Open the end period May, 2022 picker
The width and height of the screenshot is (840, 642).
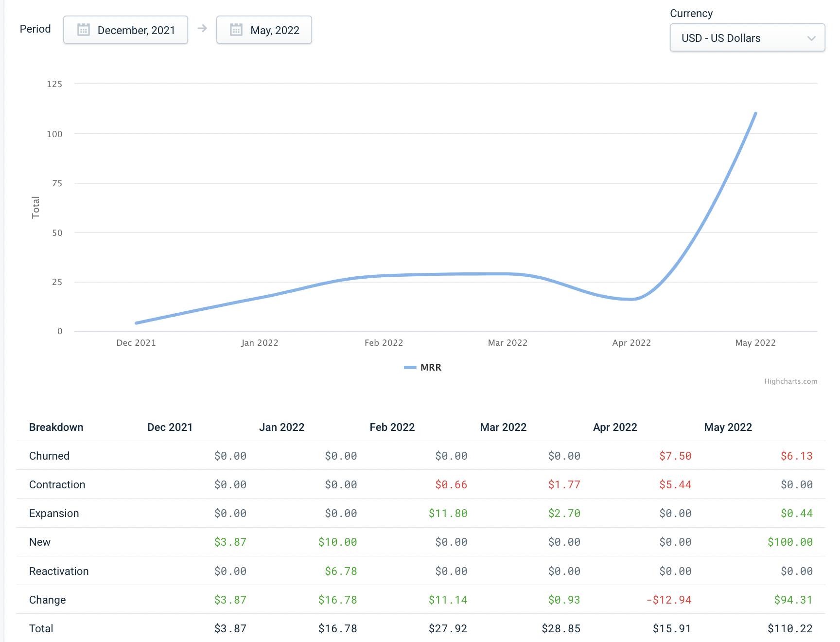coord(264,30)
